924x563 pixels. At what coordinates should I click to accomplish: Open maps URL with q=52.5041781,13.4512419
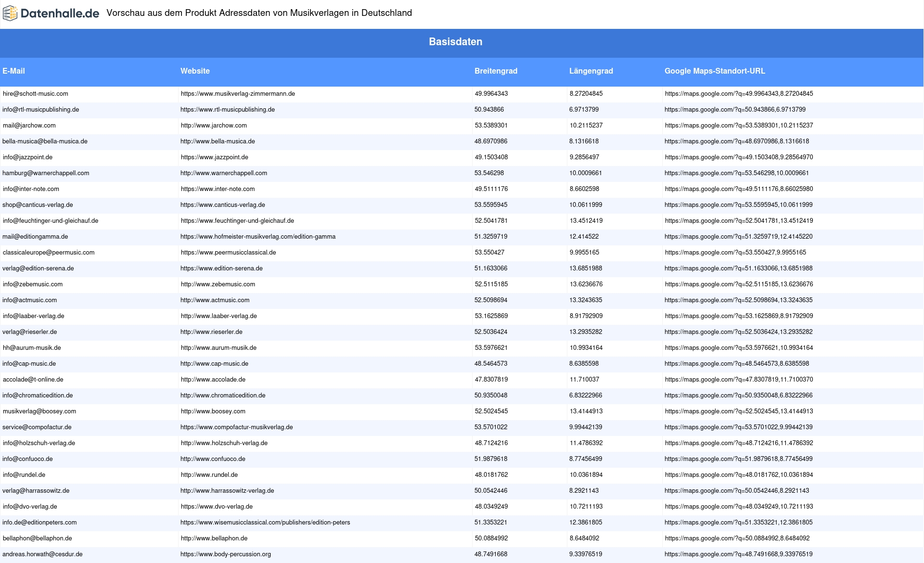739,221
